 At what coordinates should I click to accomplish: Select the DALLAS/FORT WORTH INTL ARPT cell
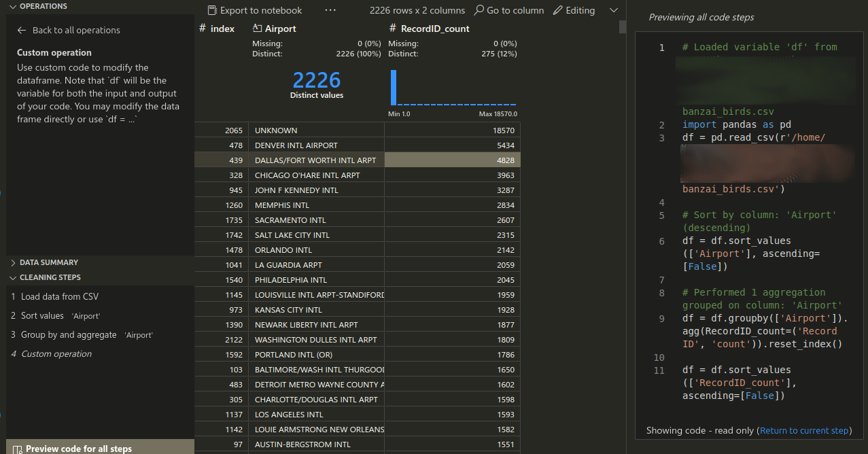pos(316,160)
